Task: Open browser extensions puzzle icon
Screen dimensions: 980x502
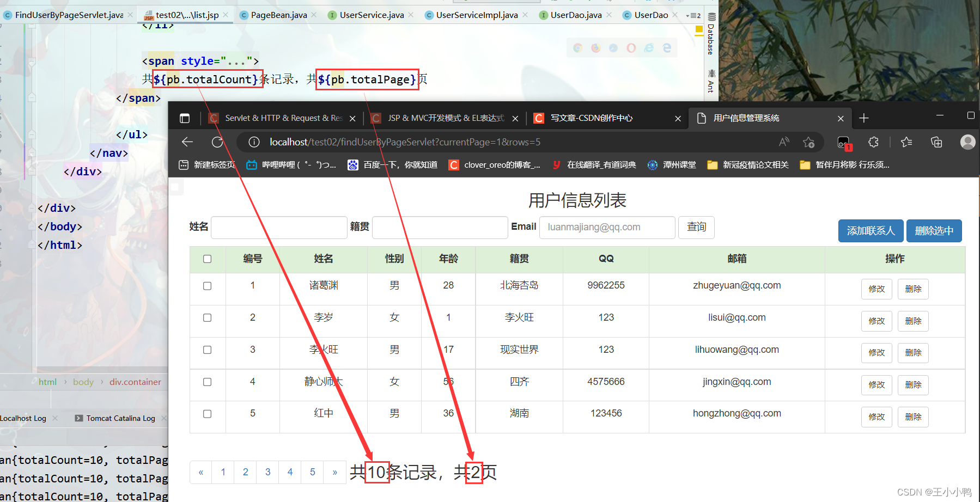Action: click(x=873, y=142)
